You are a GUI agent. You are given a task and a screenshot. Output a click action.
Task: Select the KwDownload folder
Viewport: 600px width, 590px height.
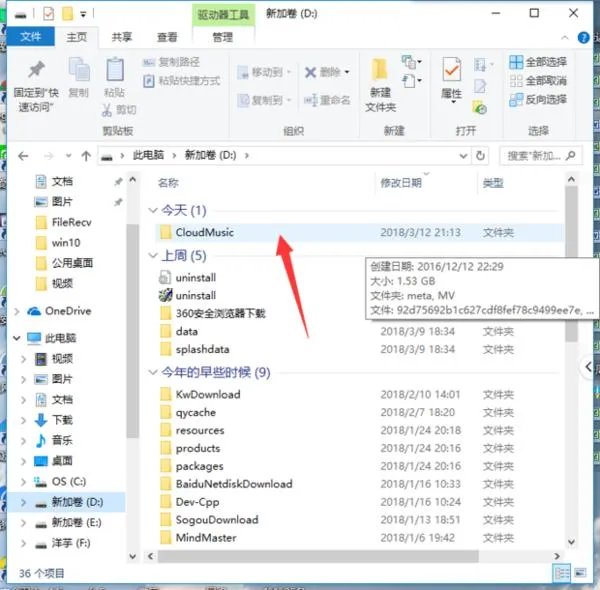pyautogui.click(x=359, y=394)
